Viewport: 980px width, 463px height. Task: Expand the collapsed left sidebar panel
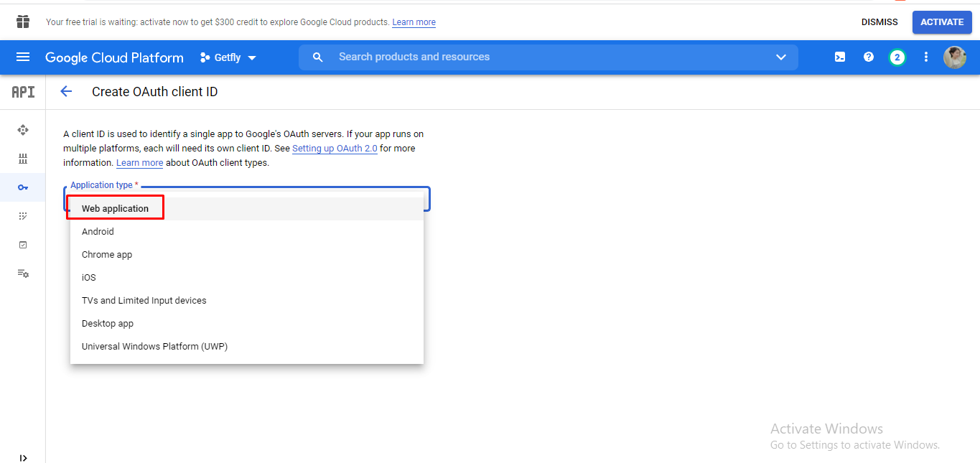tap(23, 457)
